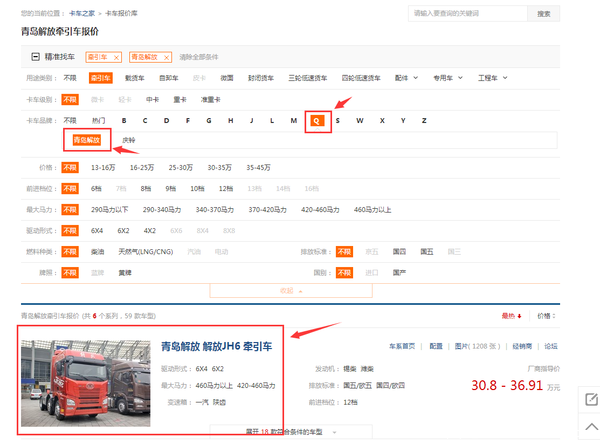Select 柴油 fuel type
The height and width of the screenshot is (444, 600).
pos(98,251)
